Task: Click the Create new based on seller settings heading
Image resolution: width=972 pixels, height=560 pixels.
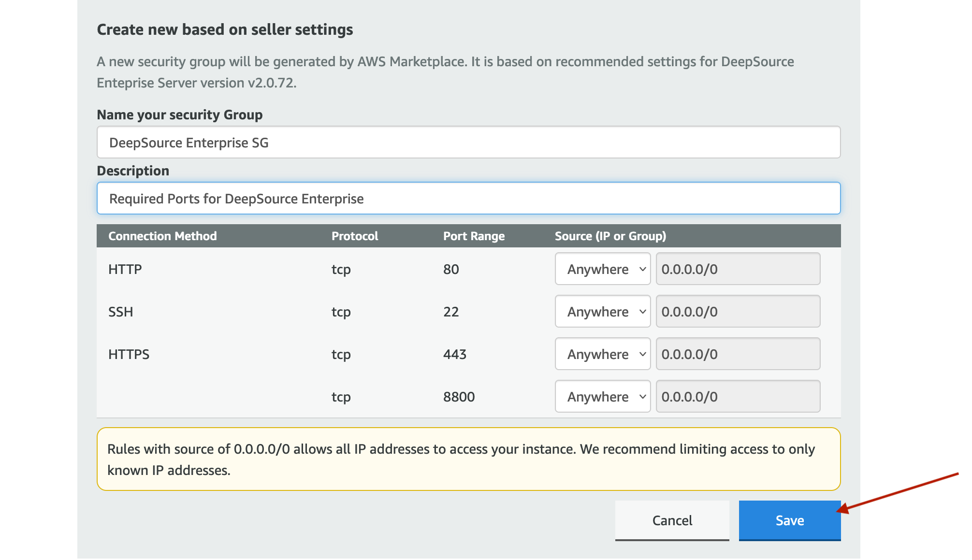Action: [x=225, y=29]
